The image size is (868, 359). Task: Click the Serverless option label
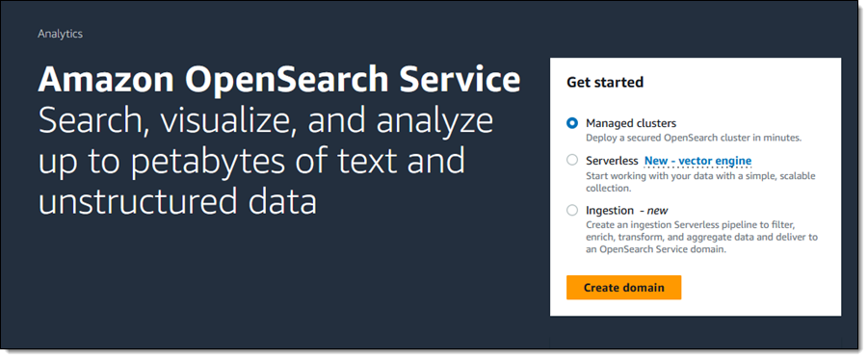point(613,161)
